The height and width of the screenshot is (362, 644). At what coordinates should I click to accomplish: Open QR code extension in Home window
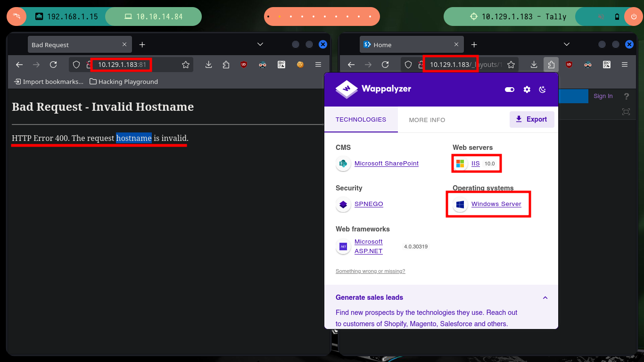click(x=607, y=65)
